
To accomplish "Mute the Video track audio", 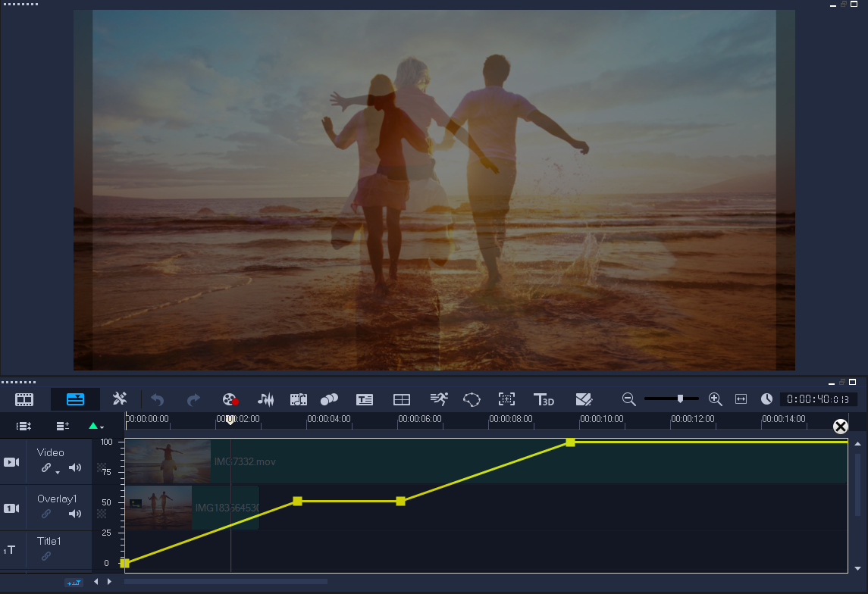I will tap(75, 467).
